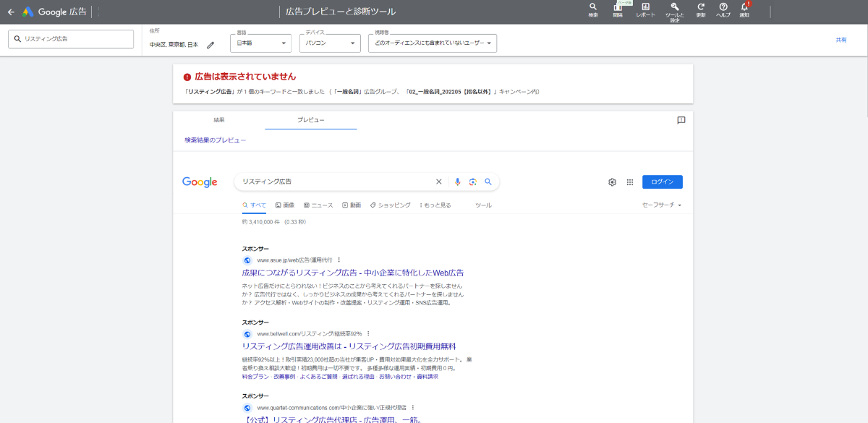Go back using the top-left arrow
The image size is (868, 423).
click(11, 12)
